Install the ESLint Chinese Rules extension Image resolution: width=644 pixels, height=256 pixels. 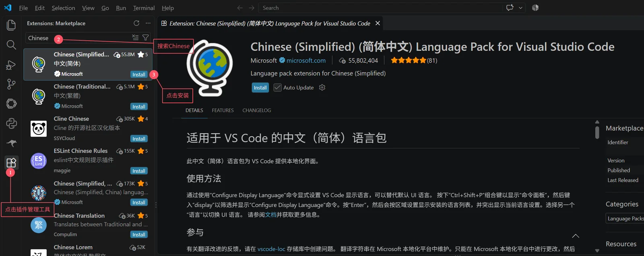(139, 171)
